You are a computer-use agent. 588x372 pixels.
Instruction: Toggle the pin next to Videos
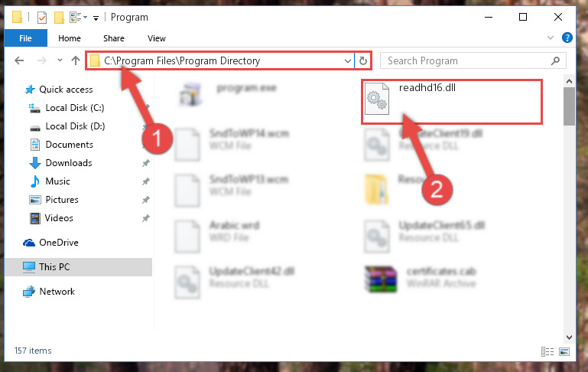[145, 218]
